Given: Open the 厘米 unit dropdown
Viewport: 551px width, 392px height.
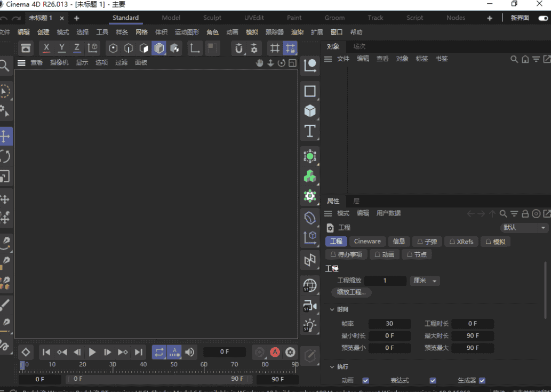Looking at the screenshot, I should pos(425,281).
